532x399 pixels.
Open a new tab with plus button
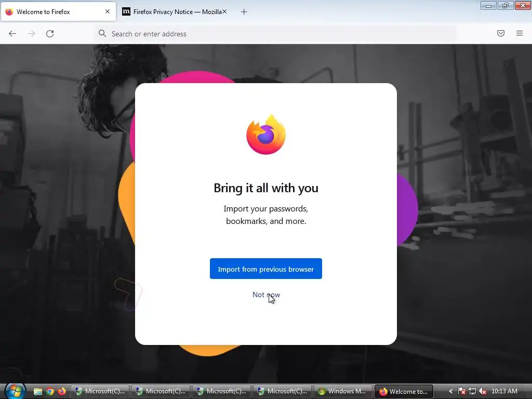pyautogui.click(x=244, y=12)
